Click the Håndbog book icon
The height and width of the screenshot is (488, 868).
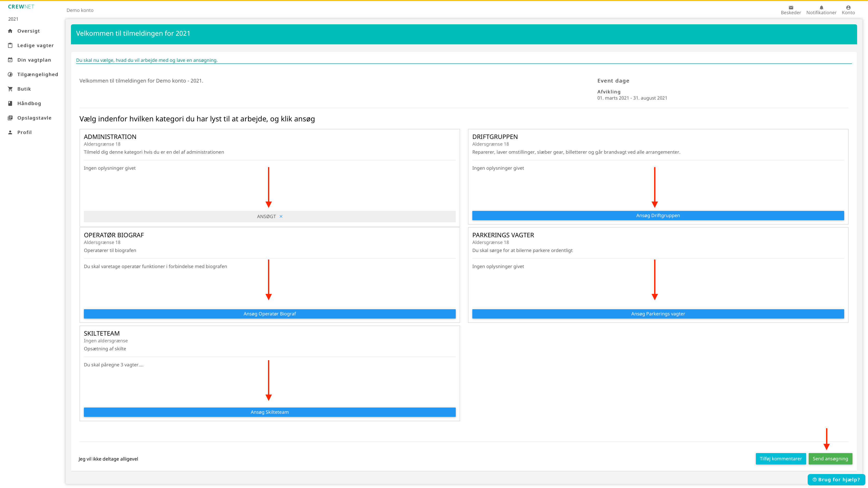pyautogui.click(x=10, y=103)
